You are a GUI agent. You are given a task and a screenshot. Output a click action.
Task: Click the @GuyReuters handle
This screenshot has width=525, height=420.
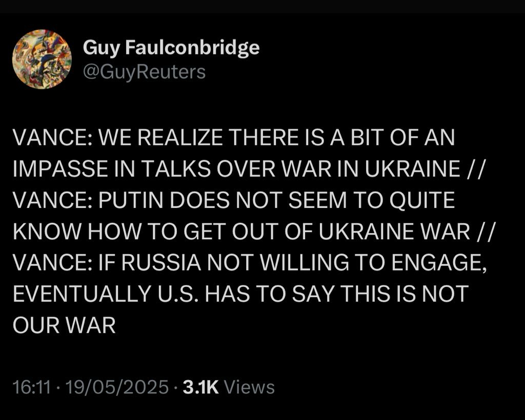pyautogui.click(x=144, y=71)
